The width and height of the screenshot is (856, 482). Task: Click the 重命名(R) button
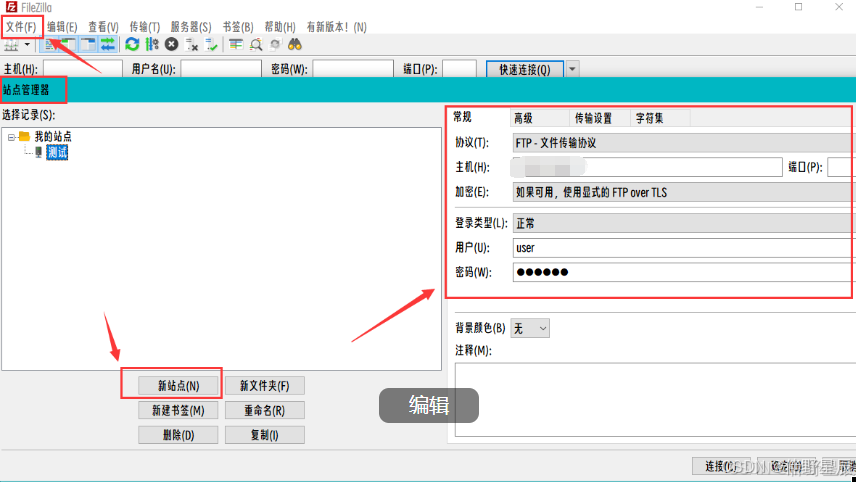[x=265, y=410]
